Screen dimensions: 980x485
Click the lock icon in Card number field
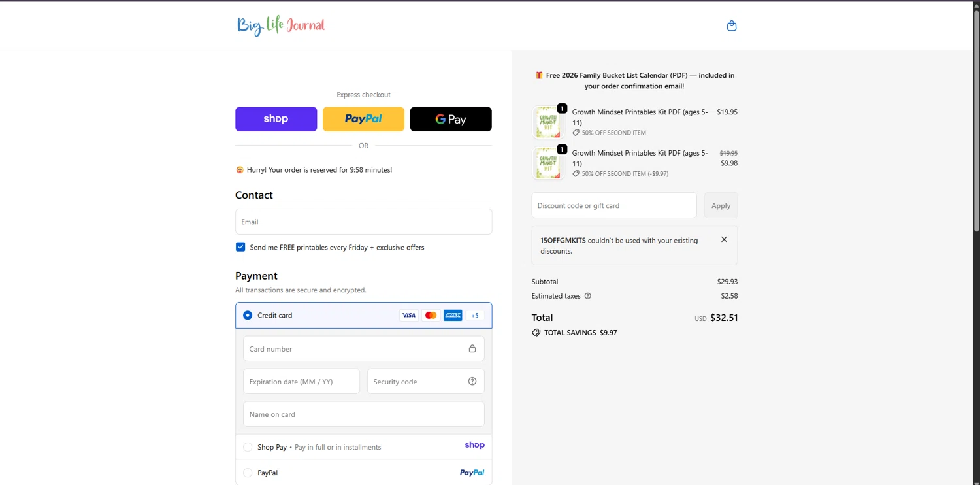472,348
